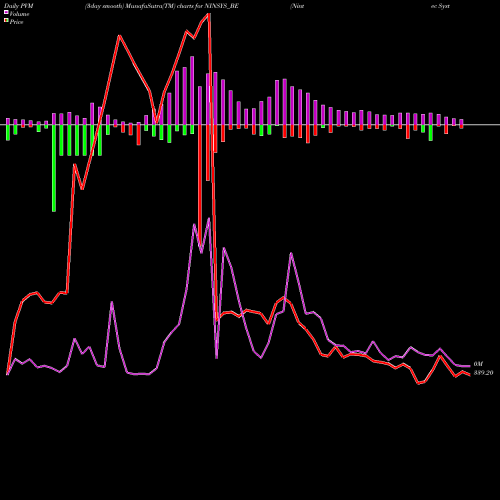
Task: Click the purple Volume legend swatch
Action: [x=6, y=12]
